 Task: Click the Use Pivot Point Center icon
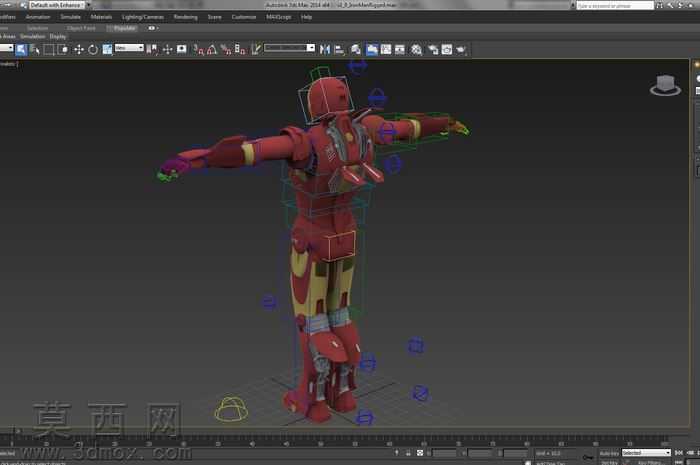click(x=152, y=50)
